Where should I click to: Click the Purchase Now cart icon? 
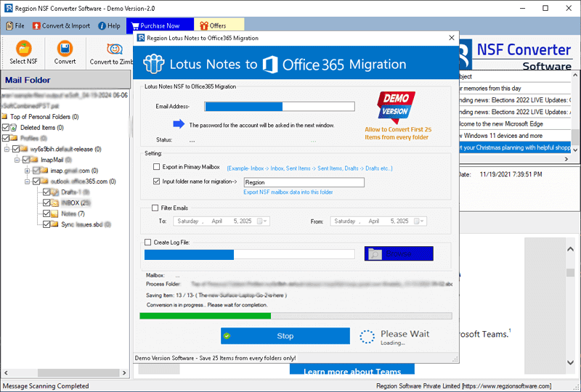point(134,26)
